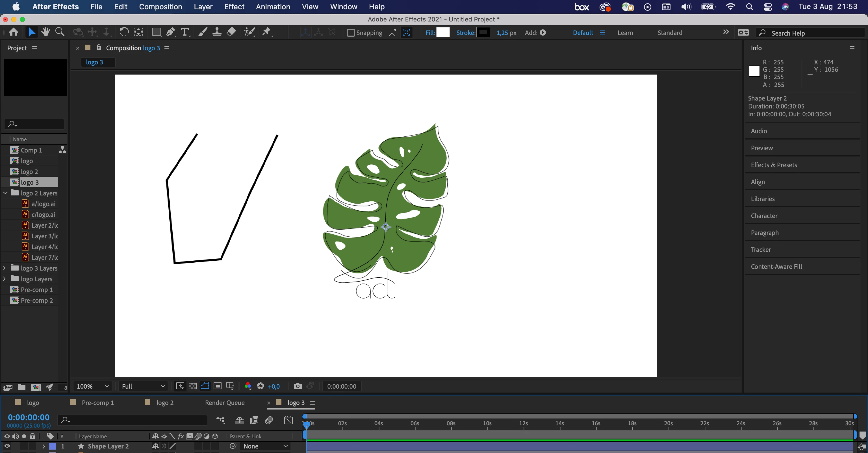868x453 pixels.
Task: Switch to the Learn workspace
Action: [625, 33]
